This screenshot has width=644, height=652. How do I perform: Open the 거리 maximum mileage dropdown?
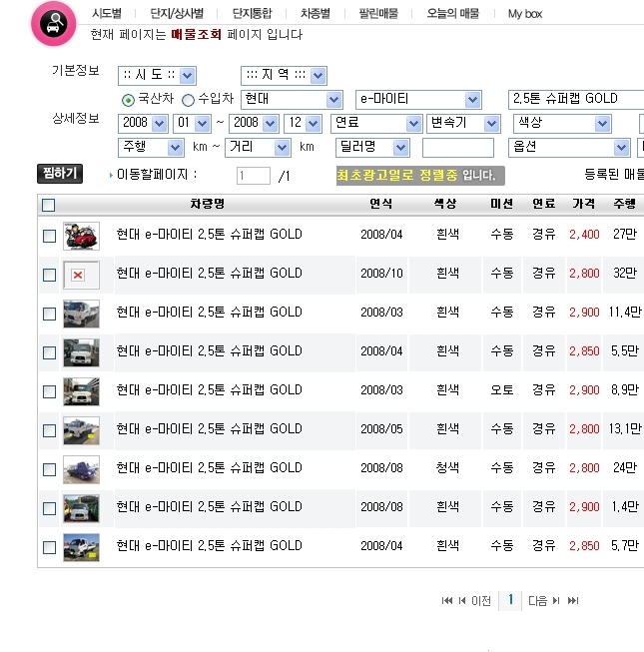tap(258, 148)
